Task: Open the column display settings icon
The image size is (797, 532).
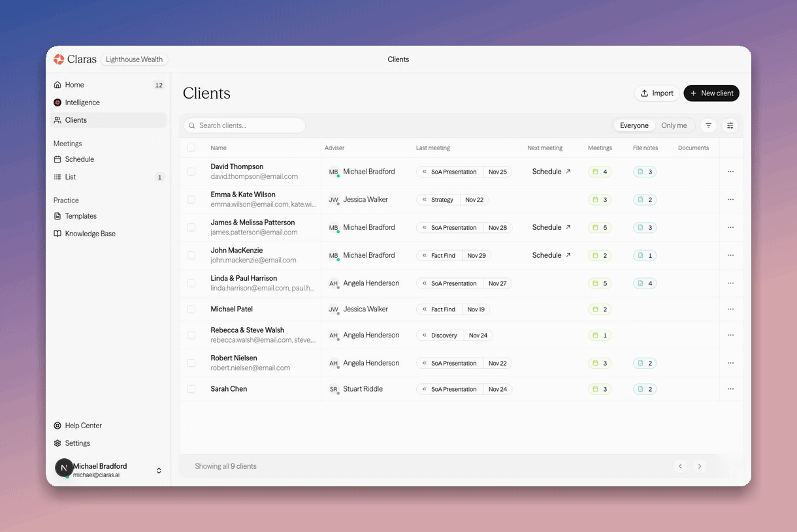Action: tap(730, 125)
